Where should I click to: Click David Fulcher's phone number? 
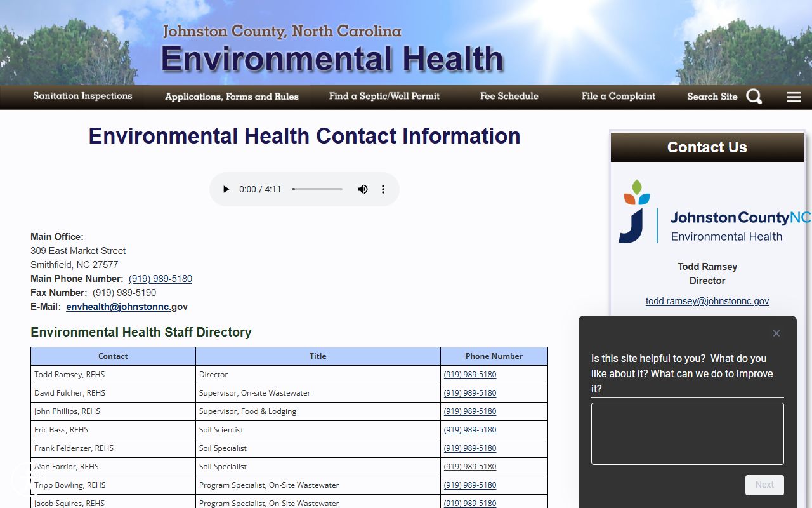470,393
